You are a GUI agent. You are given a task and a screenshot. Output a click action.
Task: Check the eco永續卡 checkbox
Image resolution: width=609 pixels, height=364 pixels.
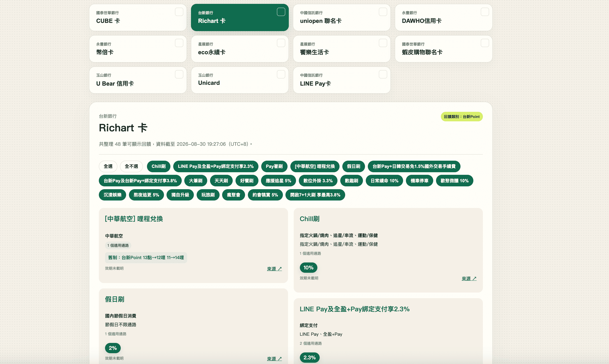pos(281,43)
